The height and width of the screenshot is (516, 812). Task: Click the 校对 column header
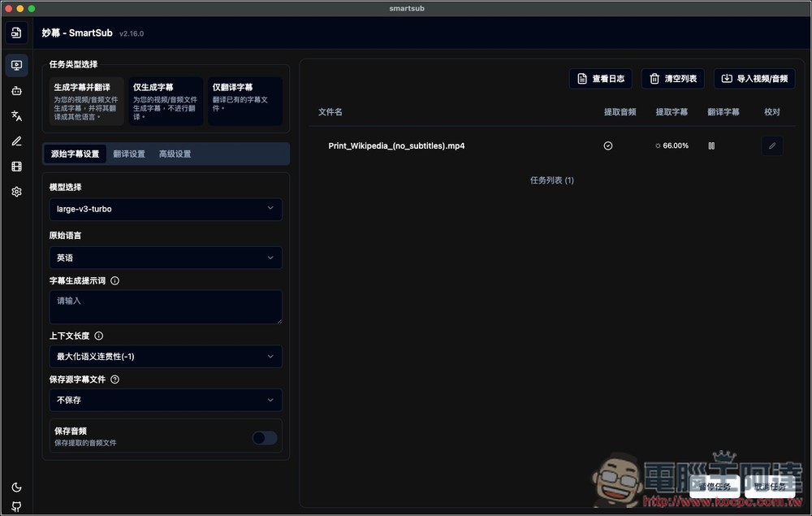click(x=772, y=112)
